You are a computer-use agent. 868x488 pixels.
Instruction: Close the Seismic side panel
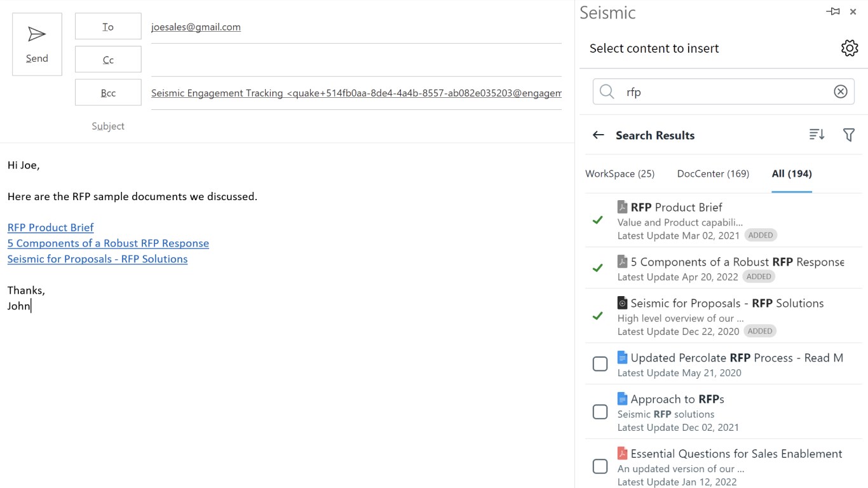click(853, 12)
